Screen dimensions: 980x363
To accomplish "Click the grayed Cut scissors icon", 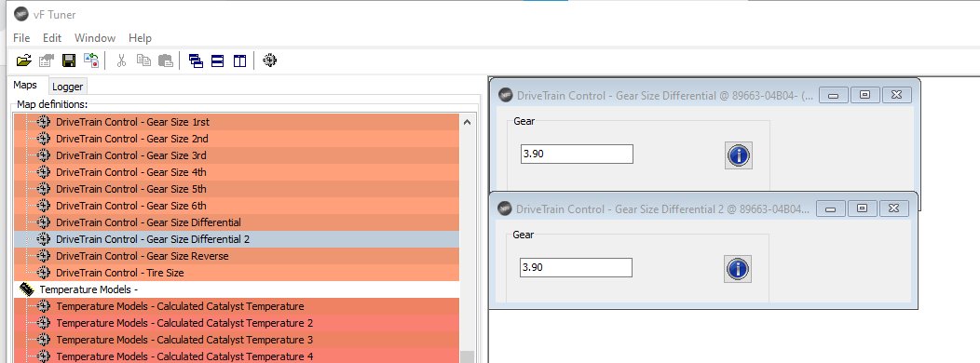I will point(121,60).
